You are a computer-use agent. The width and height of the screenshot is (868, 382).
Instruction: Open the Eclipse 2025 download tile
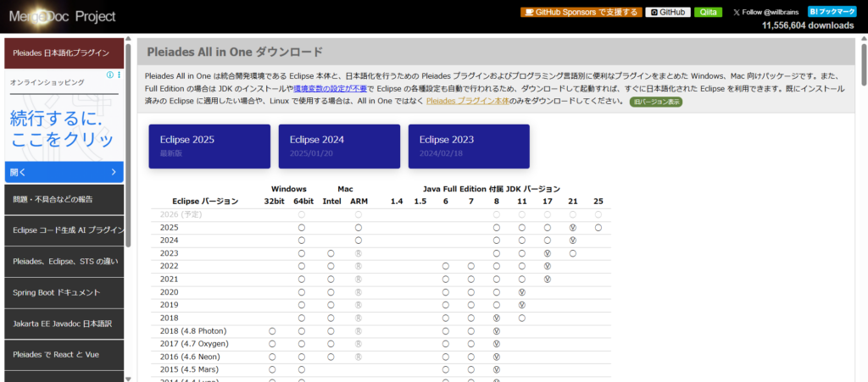coord(209,146)
